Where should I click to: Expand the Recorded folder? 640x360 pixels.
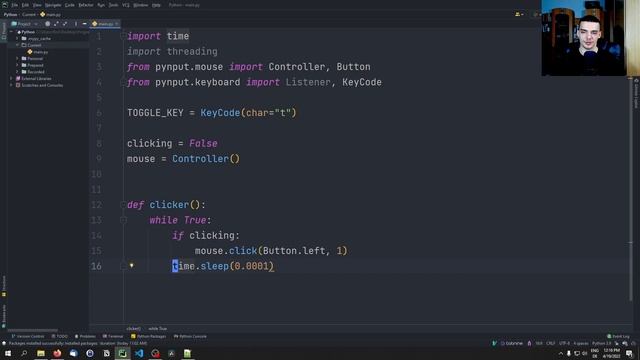click(17, 71)
